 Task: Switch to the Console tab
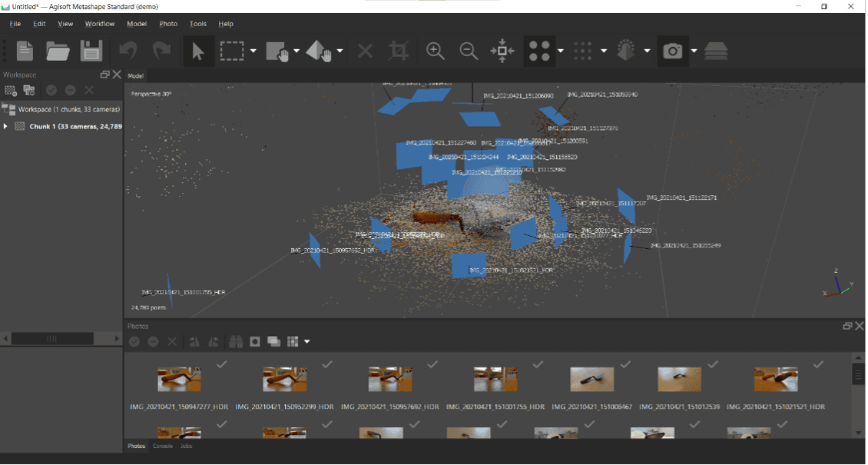[x=162, y=446]
